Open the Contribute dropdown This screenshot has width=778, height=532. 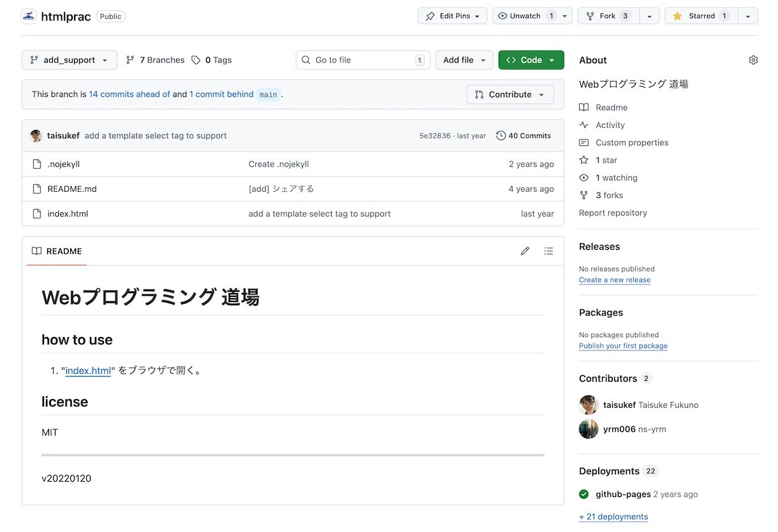tap(510, 94)
